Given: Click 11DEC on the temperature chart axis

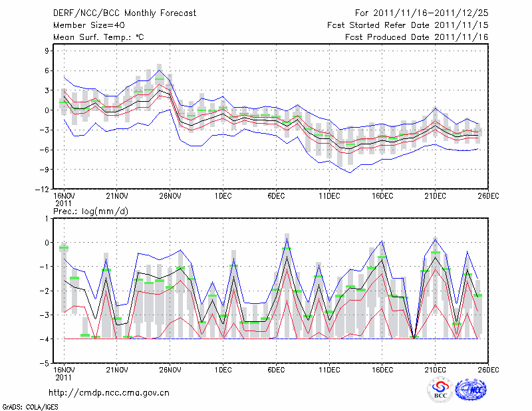Looking at the screenshot, I should point(329,196).
